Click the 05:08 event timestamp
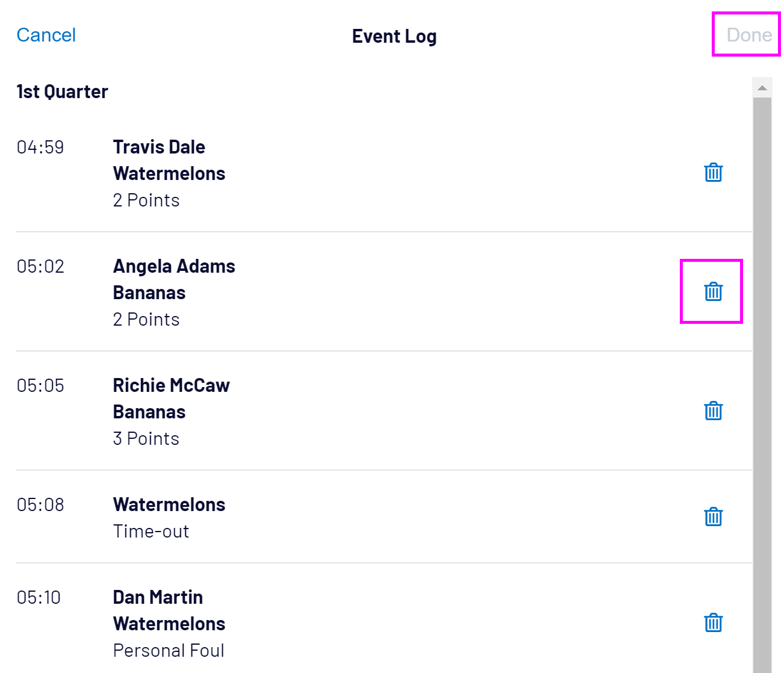 (x=40, y=505)
